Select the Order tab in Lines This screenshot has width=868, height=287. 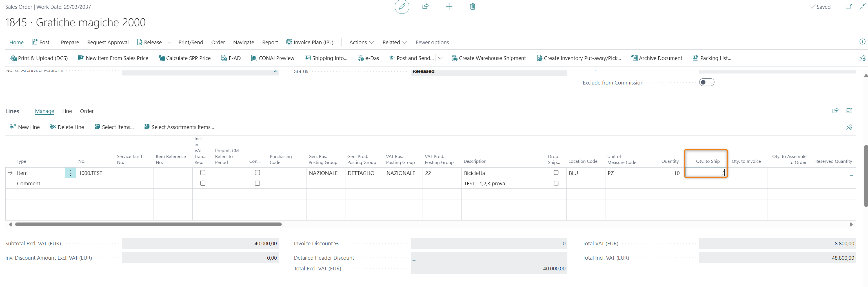(86, 111)
